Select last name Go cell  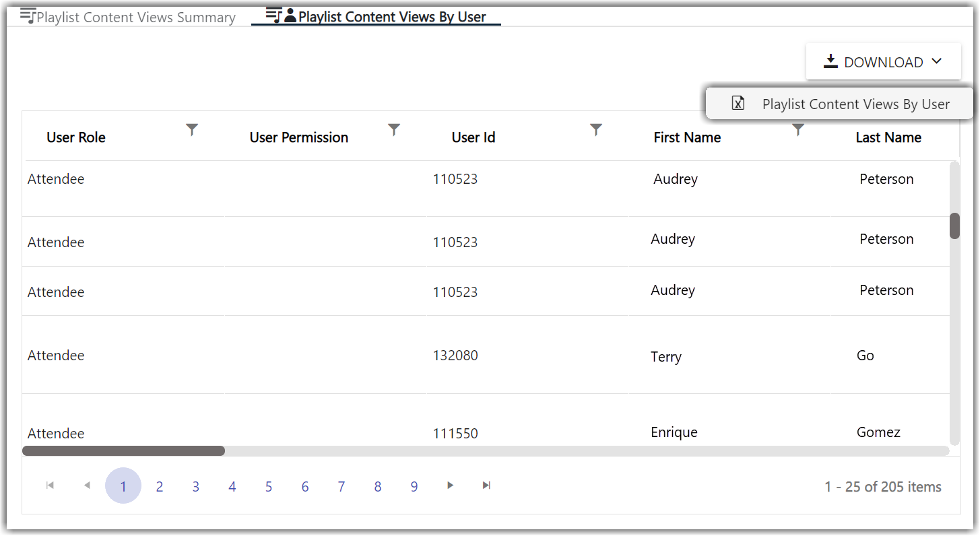point(865,356)
